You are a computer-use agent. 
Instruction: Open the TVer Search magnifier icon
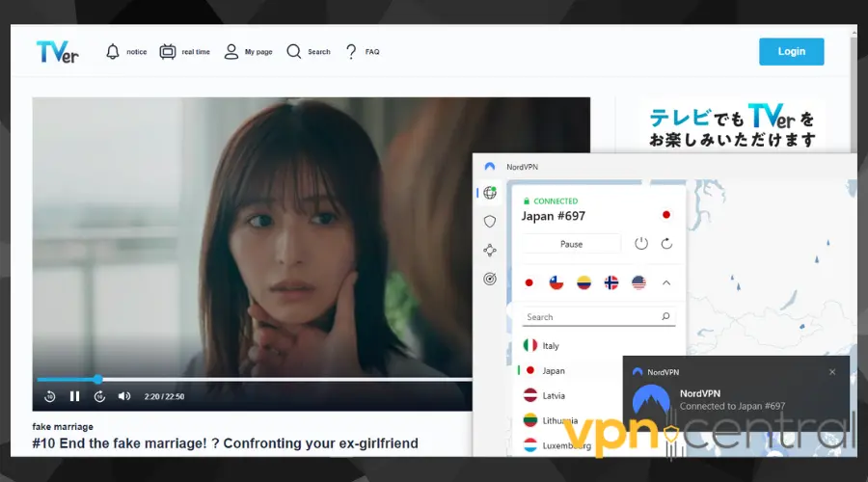[294, 51]
